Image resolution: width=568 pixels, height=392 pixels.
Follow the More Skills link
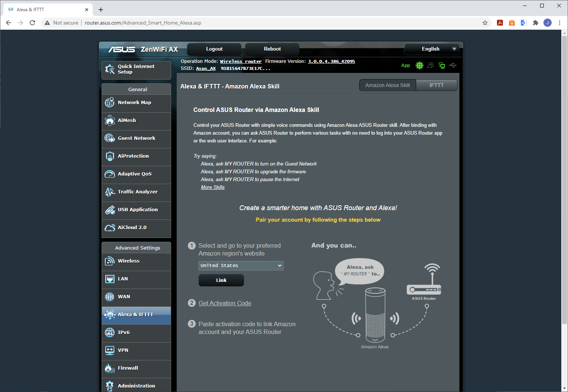pyautogui.click(x=213, y=187)
